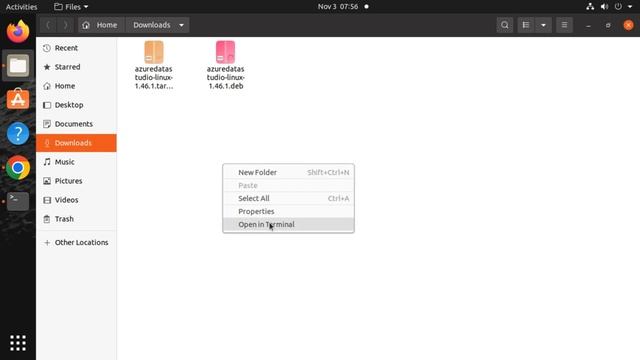Launch Google Chrome from dock
Viewport: 640px width, 360px height.
[x=18, y=167]
